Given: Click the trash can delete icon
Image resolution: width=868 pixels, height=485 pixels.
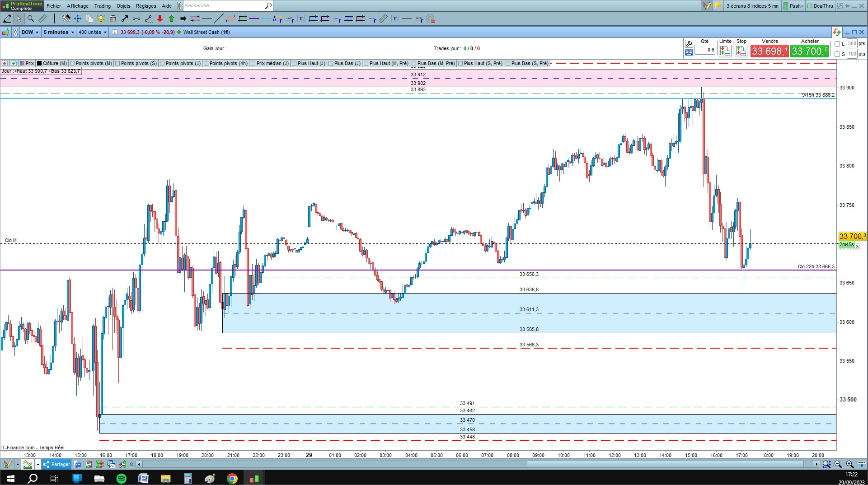Looking at the screenshot, I should click(x=113, y=19).
